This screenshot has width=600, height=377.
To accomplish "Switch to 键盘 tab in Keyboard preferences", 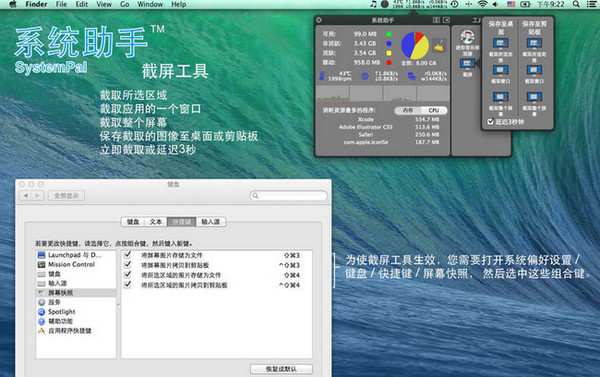I will pyautogui.click(x=133, y=222).
